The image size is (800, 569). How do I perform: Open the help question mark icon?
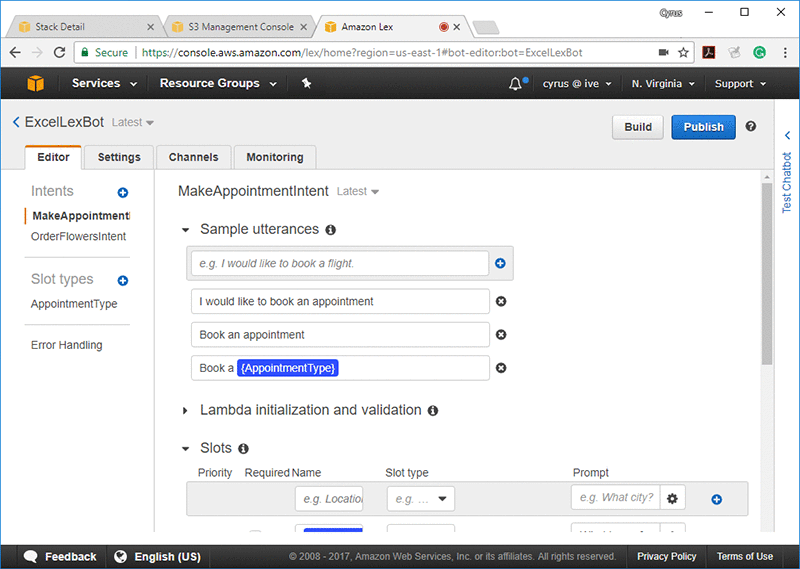[x=751, y=126]
